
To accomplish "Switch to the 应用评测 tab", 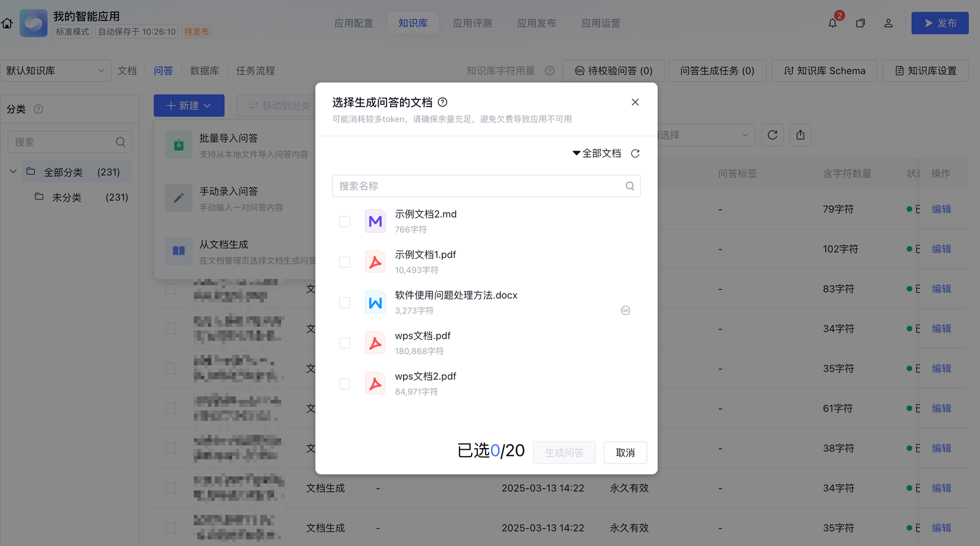I will (x=472, y=23).
